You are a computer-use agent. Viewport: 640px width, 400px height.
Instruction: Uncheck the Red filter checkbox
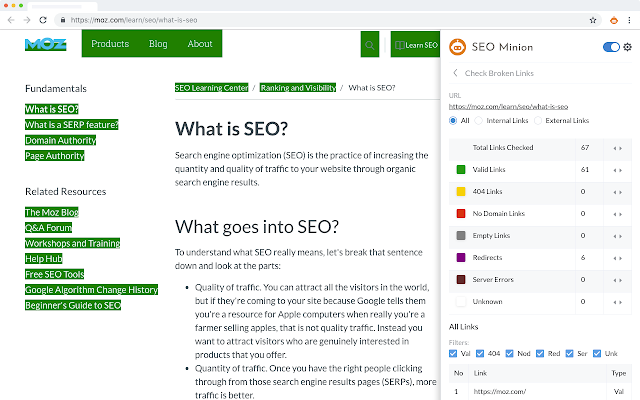click(x=540, y=352)
